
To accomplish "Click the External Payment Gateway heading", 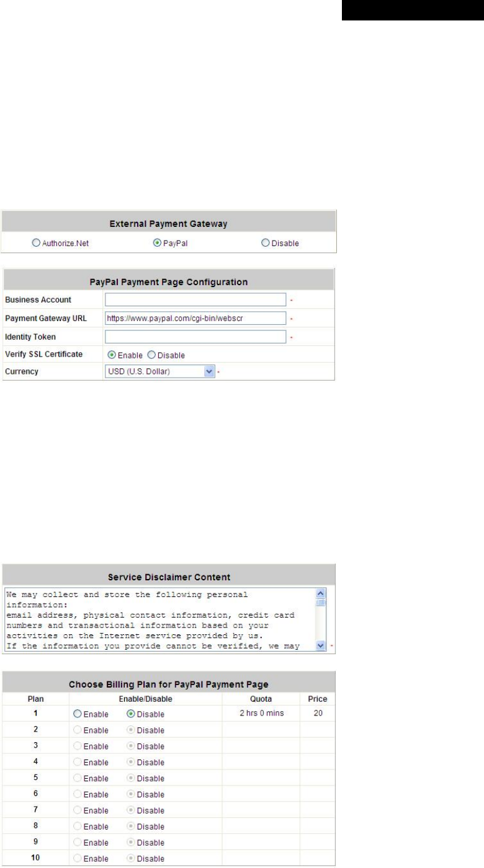I will 169,225.
